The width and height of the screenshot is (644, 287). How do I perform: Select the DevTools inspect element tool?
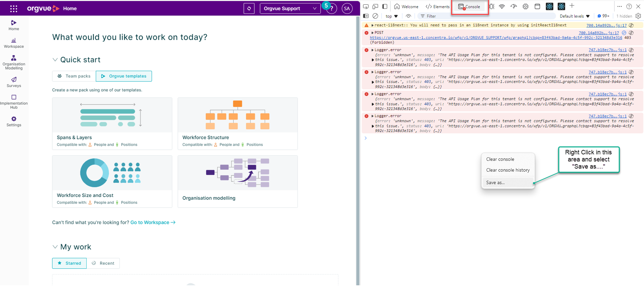click(366, 6)
